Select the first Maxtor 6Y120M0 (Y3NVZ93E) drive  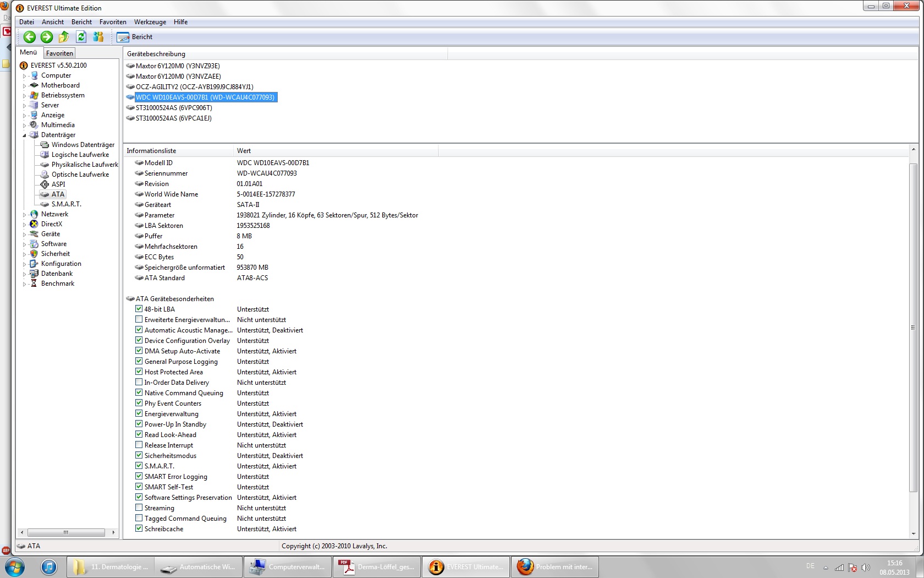click(178, 66)
